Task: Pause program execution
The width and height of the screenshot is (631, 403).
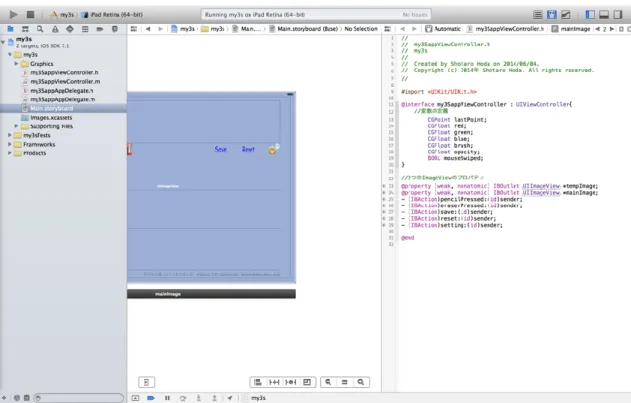Action: [167, 398]
